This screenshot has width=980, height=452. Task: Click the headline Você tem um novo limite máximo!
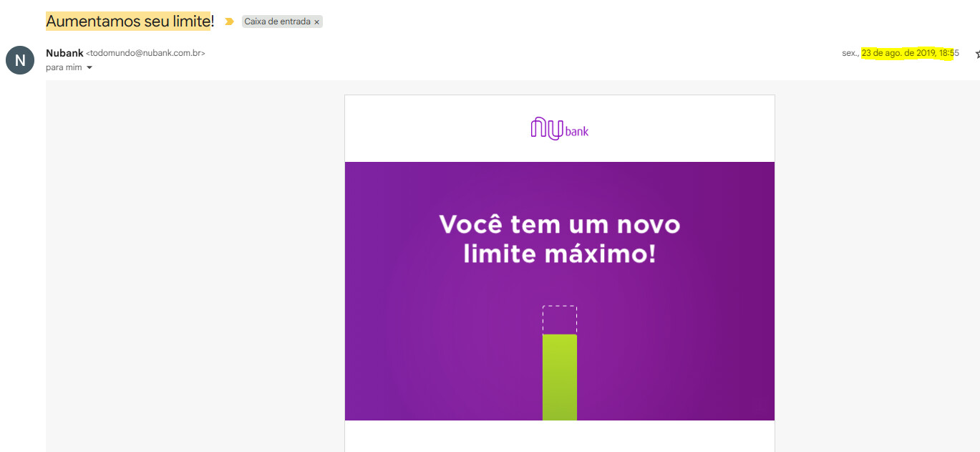pos(559,239)
